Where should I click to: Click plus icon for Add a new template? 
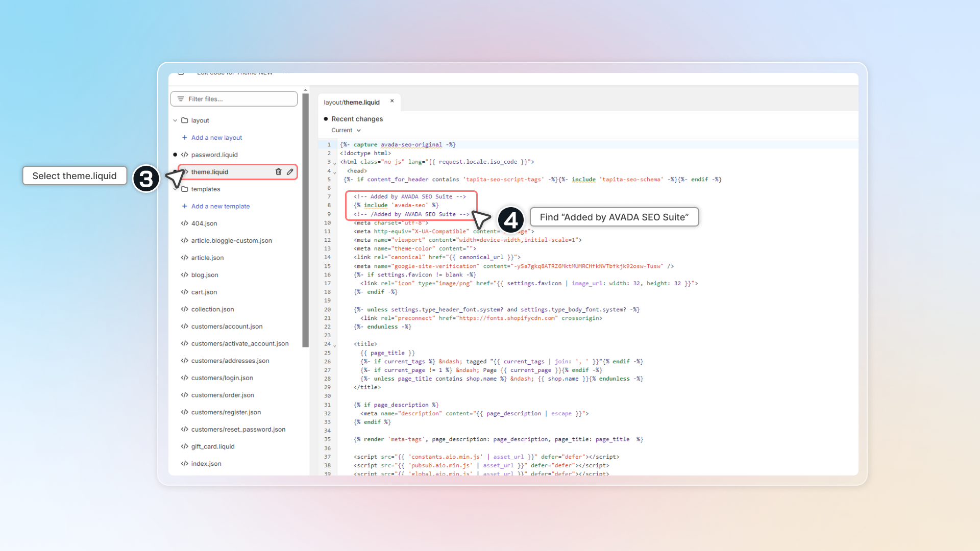coord(185,206)
